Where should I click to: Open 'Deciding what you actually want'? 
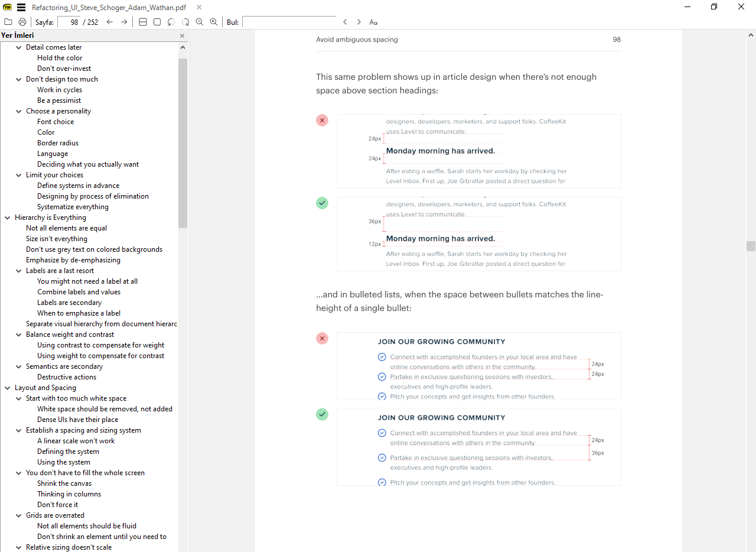(x=88, y=164)
